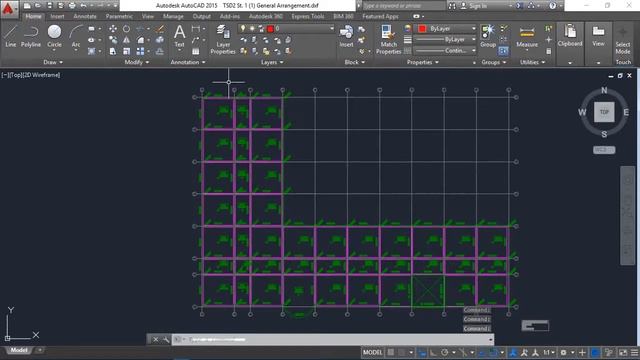Click the Undo arrow in quick access toolbar
The height and width of the screenshot is (360, 640).
84,6
